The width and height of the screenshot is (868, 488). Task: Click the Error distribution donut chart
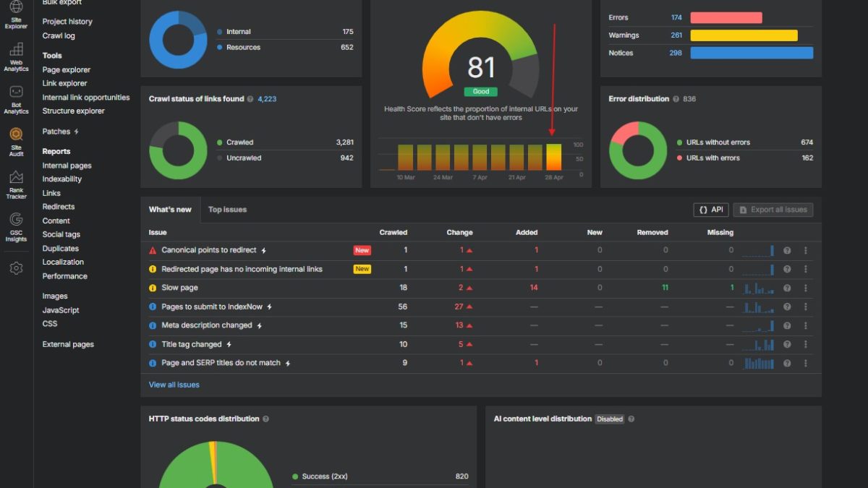click(x=638, y=150)
